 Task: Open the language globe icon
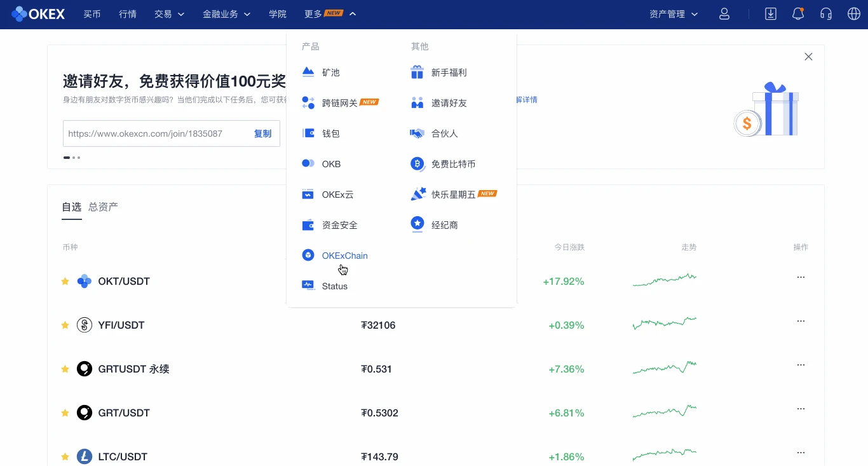pos(854,14)
